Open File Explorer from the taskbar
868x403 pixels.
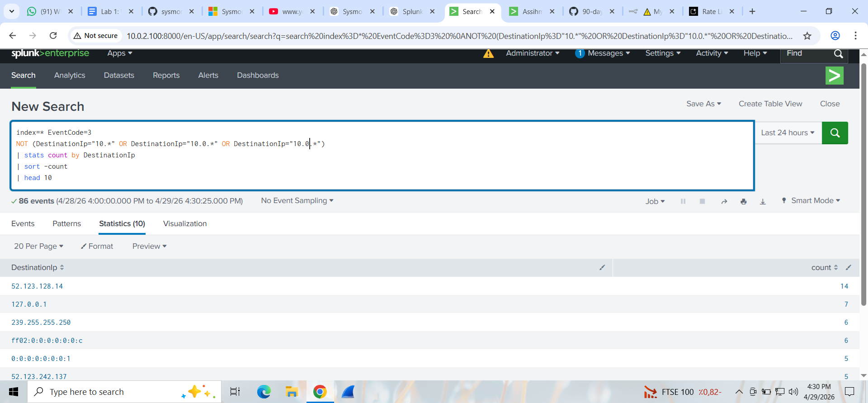(292, 392)
